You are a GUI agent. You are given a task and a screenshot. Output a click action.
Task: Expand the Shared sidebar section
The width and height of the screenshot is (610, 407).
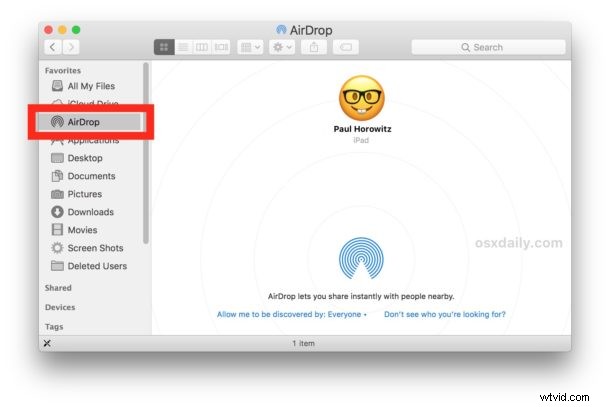[x=58, y=288]
